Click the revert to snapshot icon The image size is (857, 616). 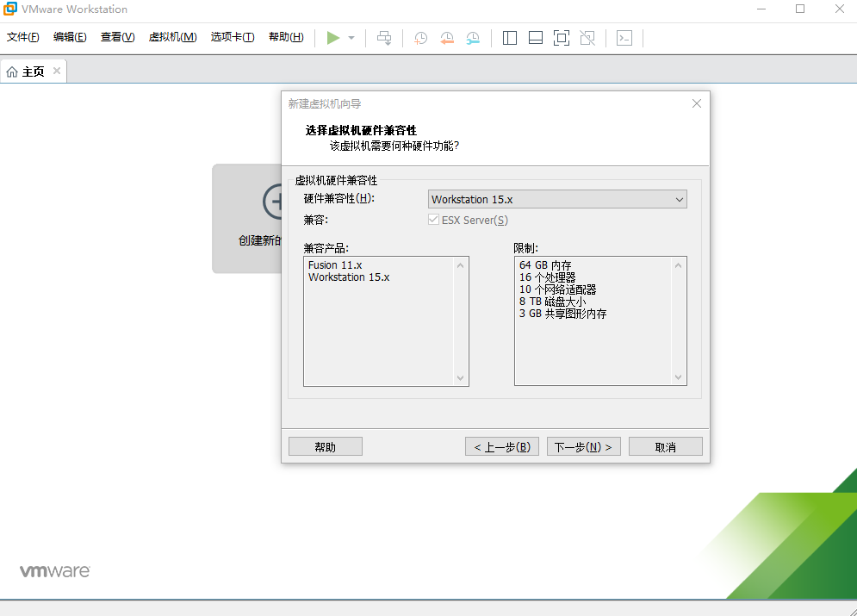coord(446,38)
